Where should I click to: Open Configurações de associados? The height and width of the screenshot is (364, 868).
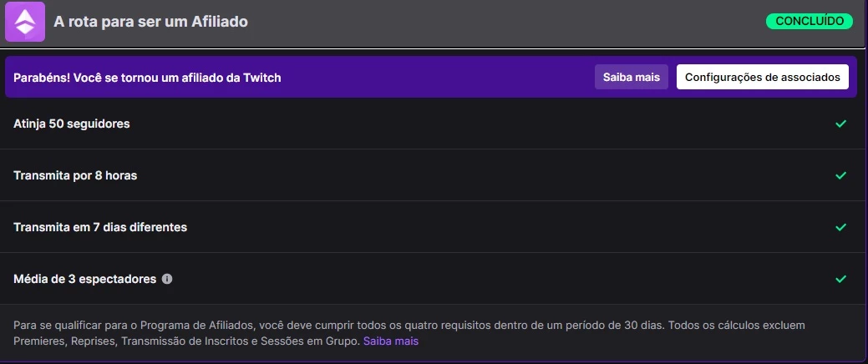click(x=762, y=78)
